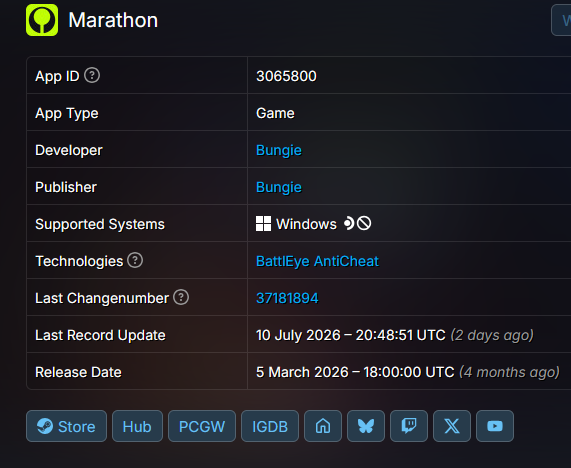Image resolution: width=571 pixels, height=468 pixels.
Task: Open the YouTube channel icon
Action: [x=495, y=426]
